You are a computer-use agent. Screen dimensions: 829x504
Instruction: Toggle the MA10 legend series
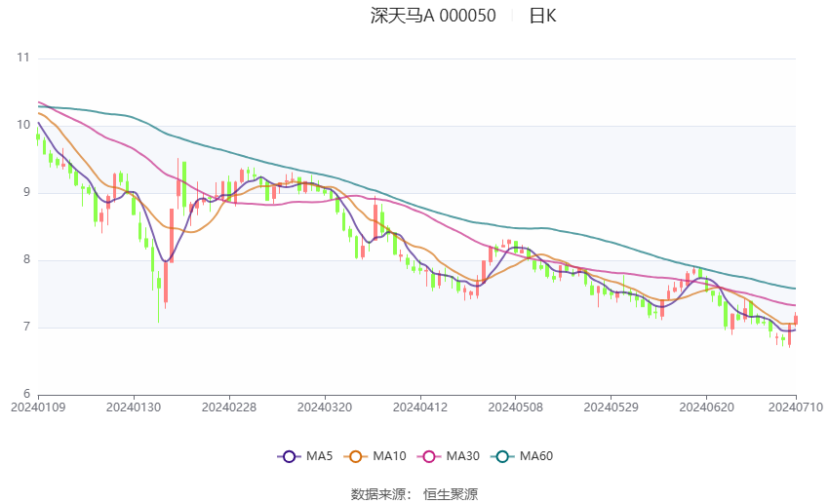(375, 456)
